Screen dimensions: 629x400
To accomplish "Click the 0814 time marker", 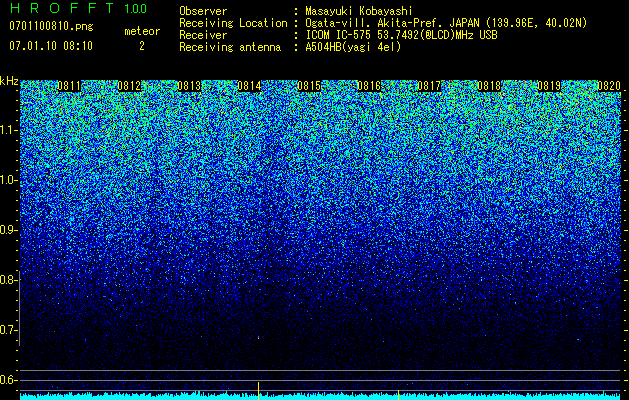I will tap(249, 86).
